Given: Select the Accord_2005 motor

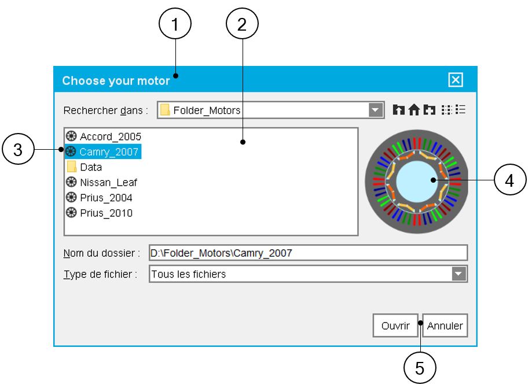Looking at the screenshot, I should 110,137.
